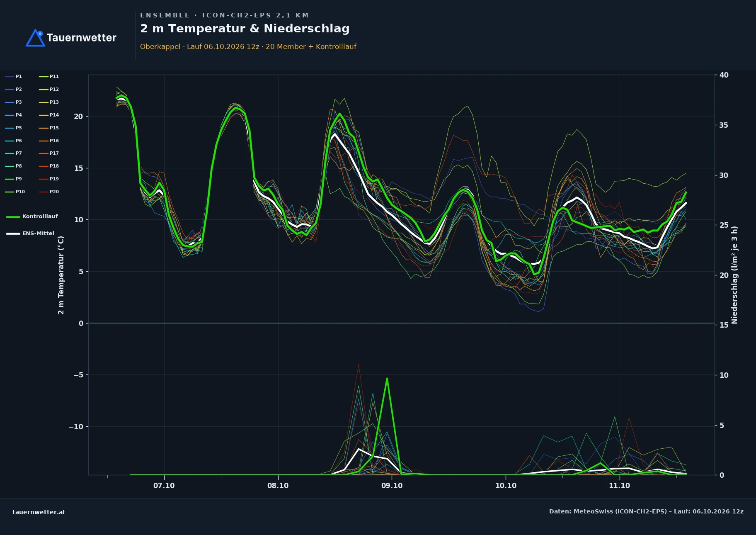Viewport: 756px width, 535px height.
Task: Click the Tauernwetter mountain logo icon
Action: pyautogui.click(x=35, y=38)
